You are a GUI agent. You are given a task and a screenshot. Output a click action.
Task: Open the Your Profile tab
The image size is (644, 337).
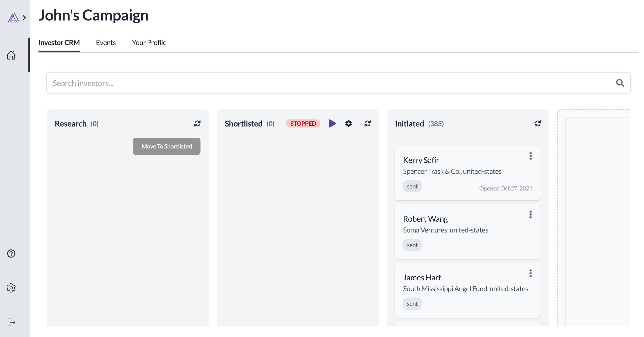[x=149, y=43]
